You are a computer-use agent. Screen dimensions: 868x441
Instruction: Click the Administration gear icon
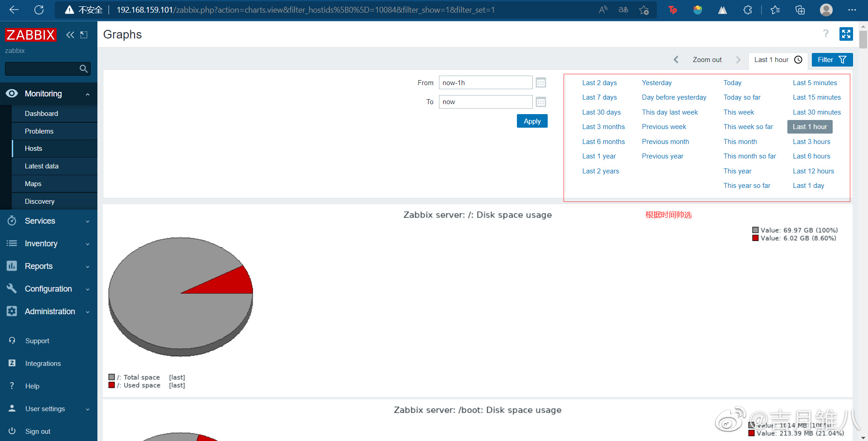[x=12, y=311]
